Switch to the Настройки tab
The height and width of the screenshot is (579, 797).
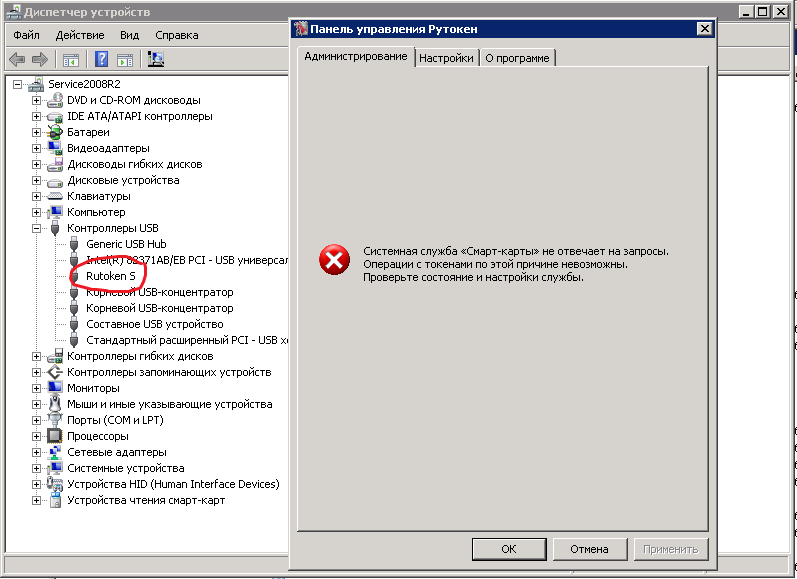coord(446,58)
